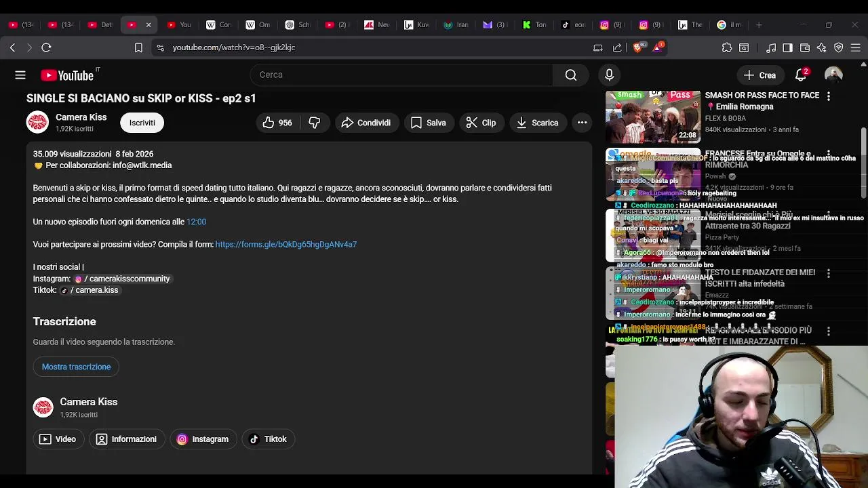Image resolution: width=868 pixels, height=488 pixels.
Task: Open the channel Video button
Action: 58,439
